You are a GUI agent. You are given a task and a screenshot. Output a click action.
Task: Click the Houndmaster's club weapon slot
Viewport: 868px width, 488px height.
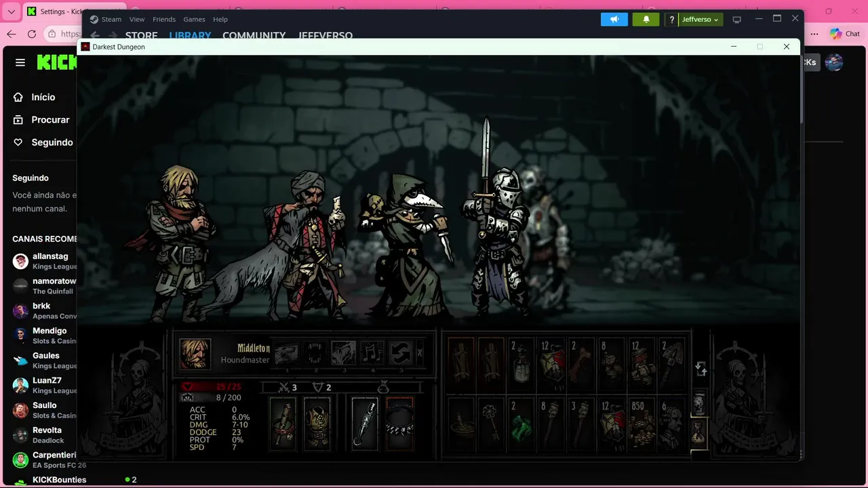click(283, 423)
